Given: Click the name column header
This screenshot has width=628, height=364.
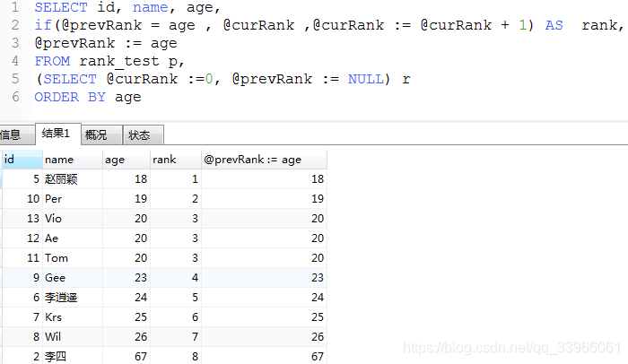Looking at the screenshot, I should tap(73, 160).
